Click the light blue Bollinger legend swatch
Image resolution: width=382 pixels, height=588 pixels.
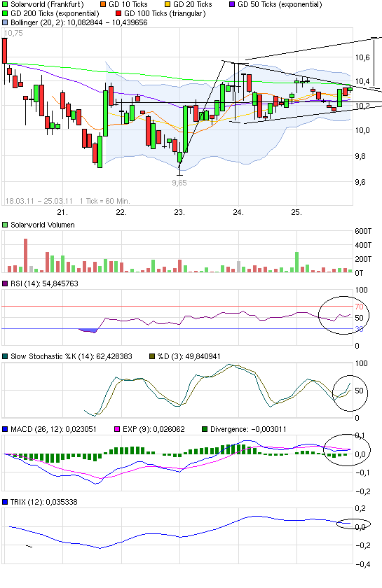(5, 23)
